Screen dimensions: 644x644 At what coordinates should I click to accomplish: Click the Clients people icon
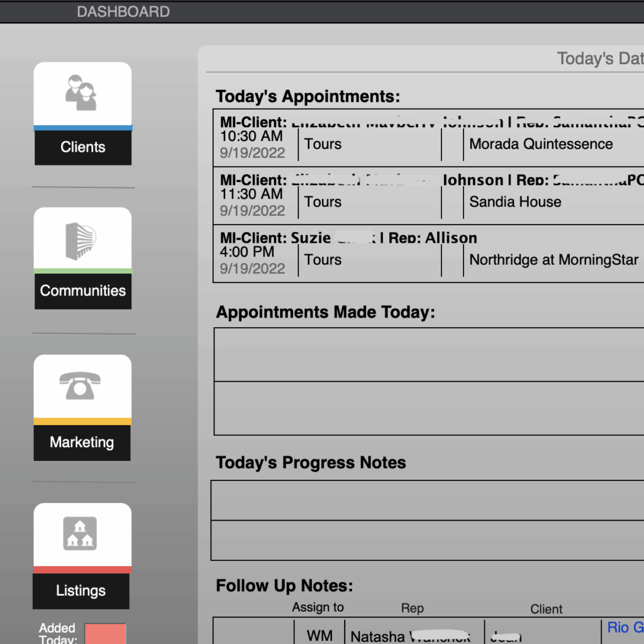(82, 93)
